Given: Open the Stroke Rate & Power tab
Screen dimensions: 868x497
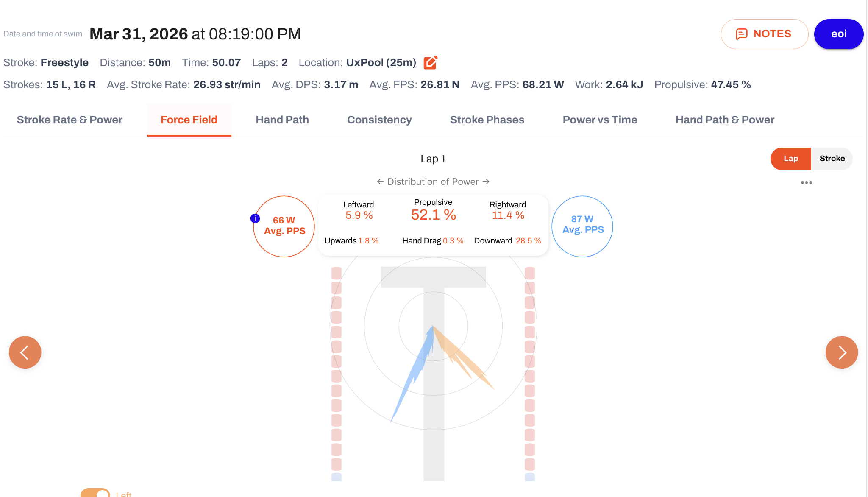Looking at the screenshot, I should [70, 120].
